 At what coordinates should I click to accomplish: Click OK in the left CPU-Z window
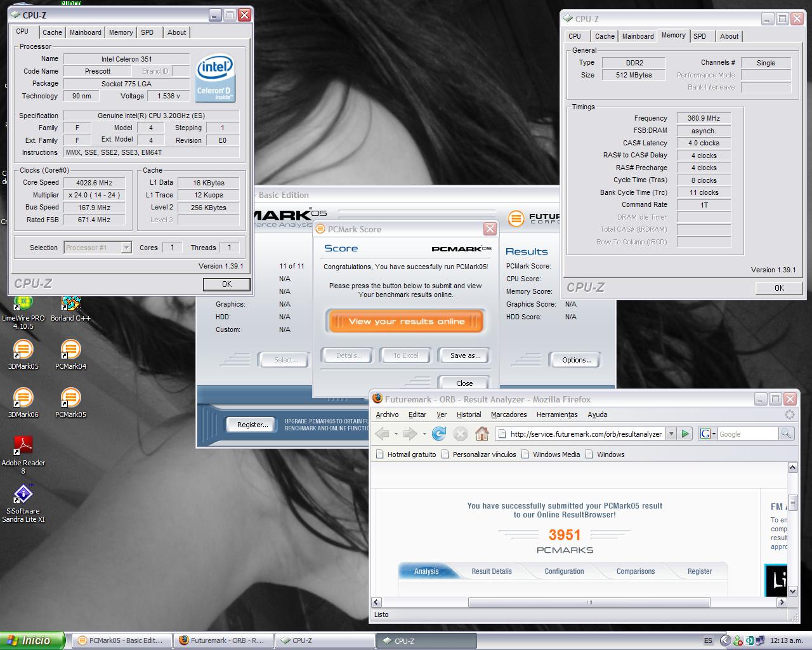pyautogui.click(x=226, y=284)
